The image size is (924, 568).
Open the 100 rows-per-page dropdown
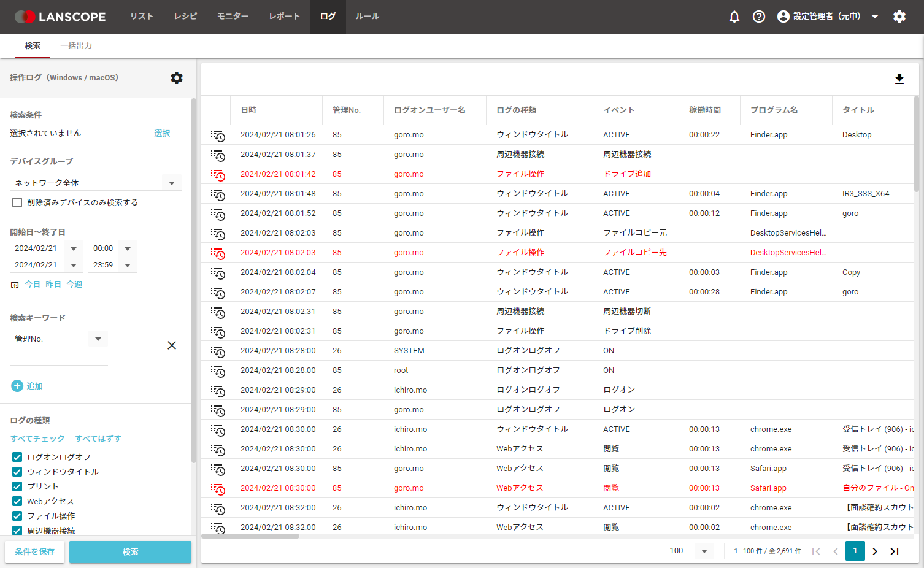704,551
